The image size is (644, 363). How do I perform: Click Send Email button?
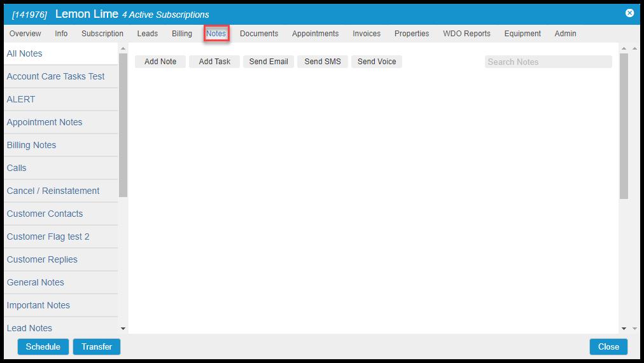[269, 62]
